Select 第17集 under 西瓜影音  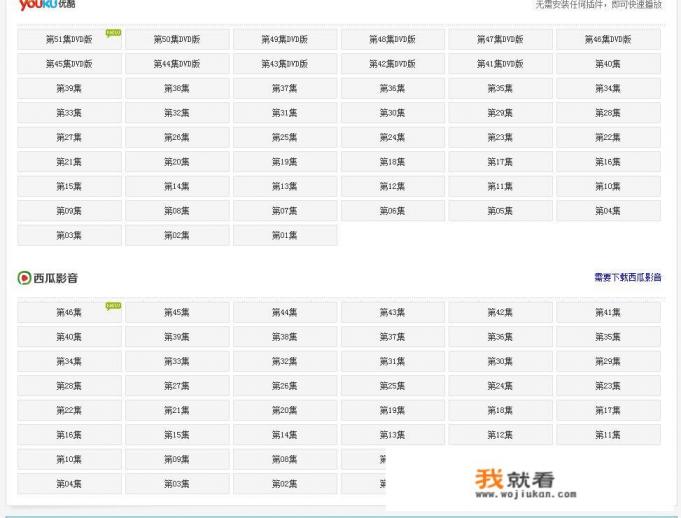pos(608,411)
